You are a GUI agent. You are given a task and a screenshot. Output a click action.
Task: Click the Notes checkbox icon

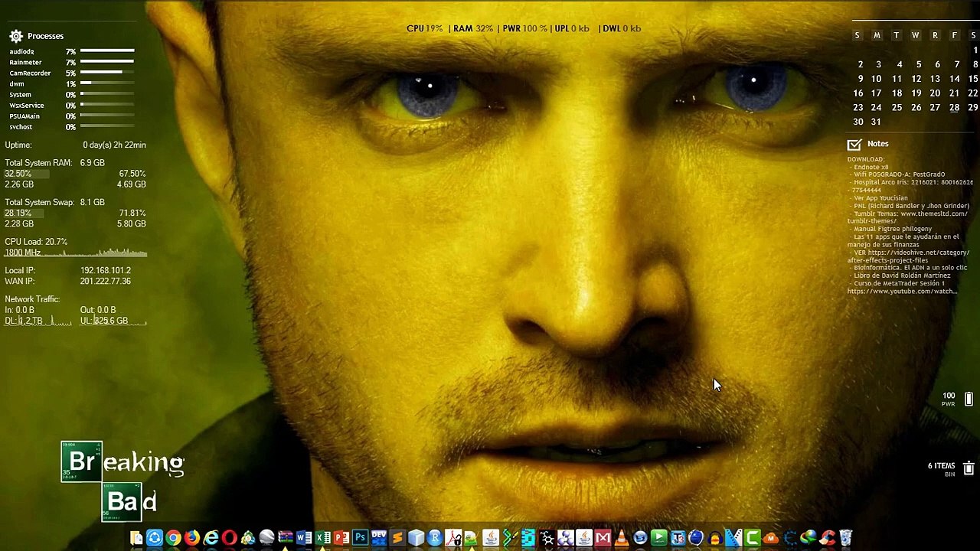[854, 144]
